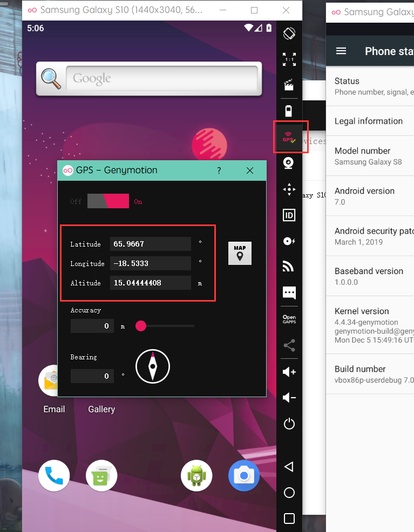
Task: Click the Longitude field showing -18.5333
Action: pos(151,263)
